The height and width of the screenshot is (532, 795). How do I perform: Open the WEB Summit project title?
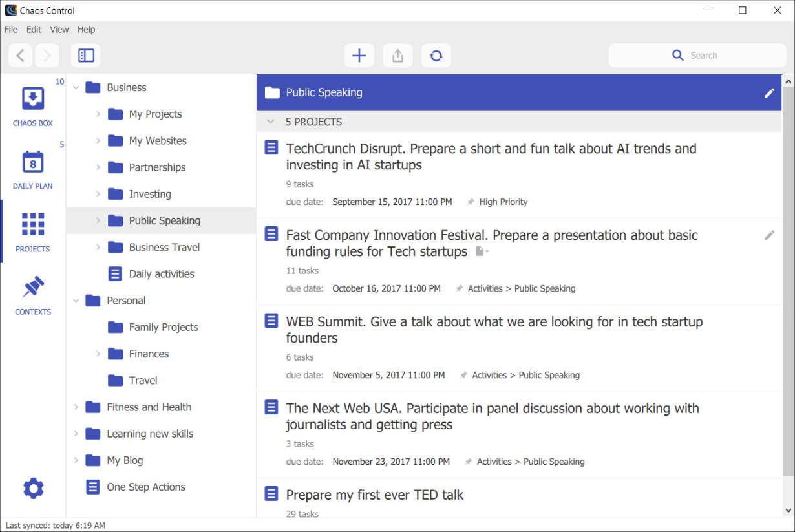494,330
